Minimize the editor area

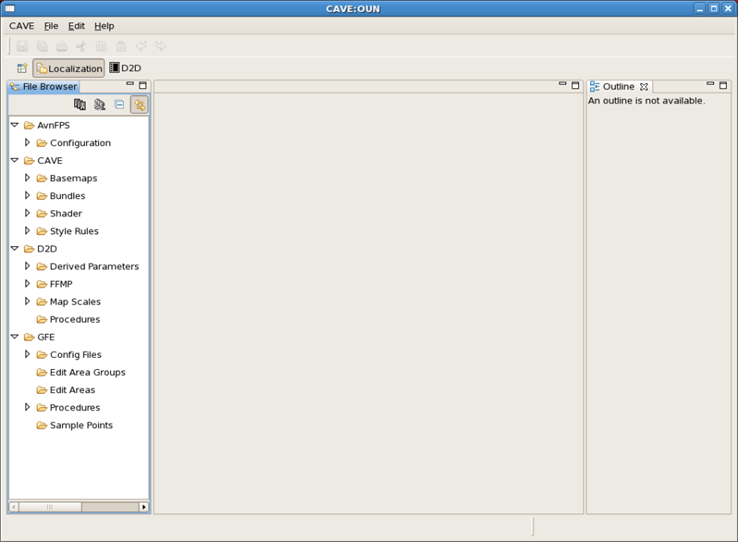tap(562, 84)
